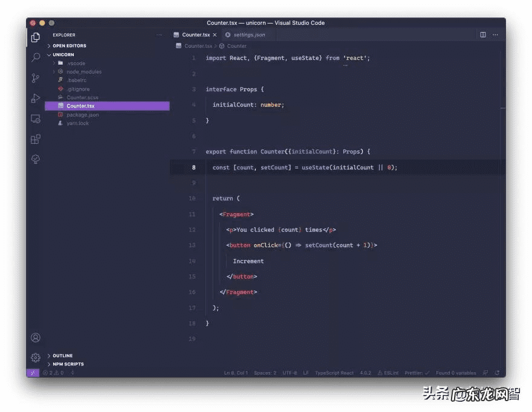The width and height of the screenshot is (532, 412).
Task: Open Explorer's more actions ellipsis menu
Action: 160,35
